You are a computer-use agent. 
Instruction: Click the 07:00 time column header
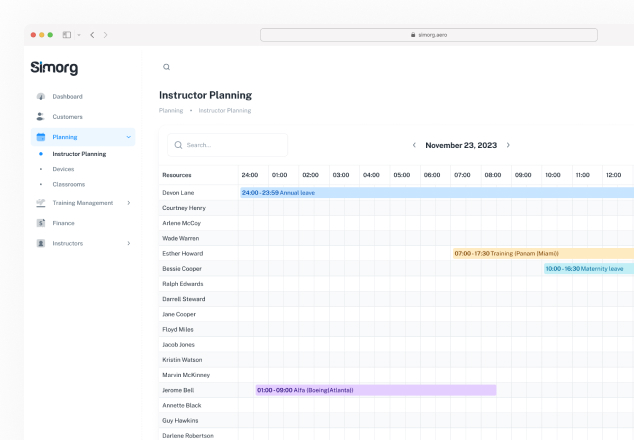coord(462,175)
